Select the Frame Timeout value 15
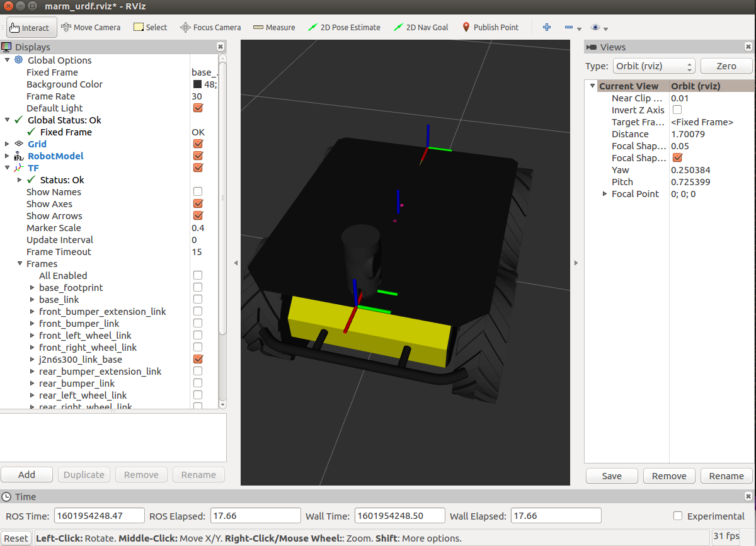This screenshot has height=546, width=756. (x=197, y=251)
